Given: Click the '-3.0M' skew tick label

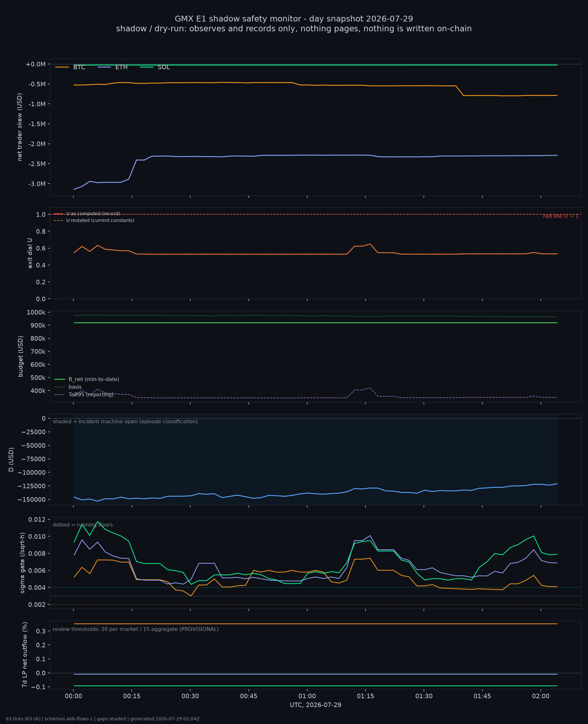Looking at the screenshot, I should pyautogui.click(x=37, y=184).
